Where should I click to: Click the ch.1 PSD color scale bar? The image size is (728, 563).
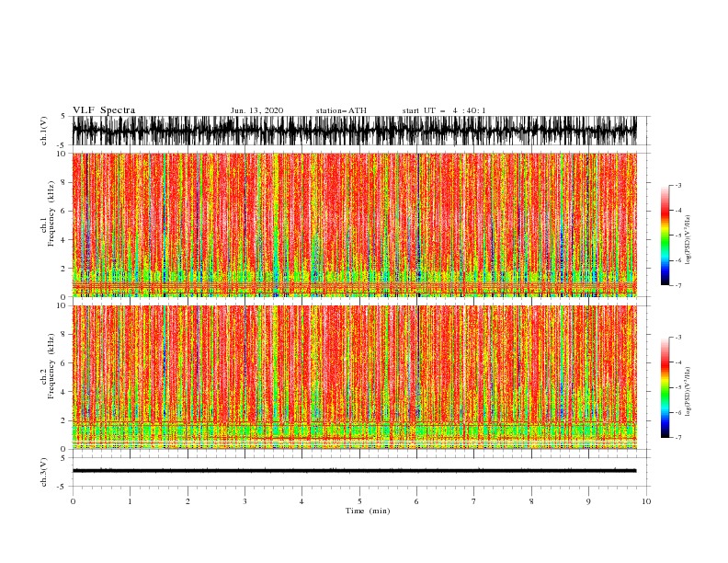665,236
